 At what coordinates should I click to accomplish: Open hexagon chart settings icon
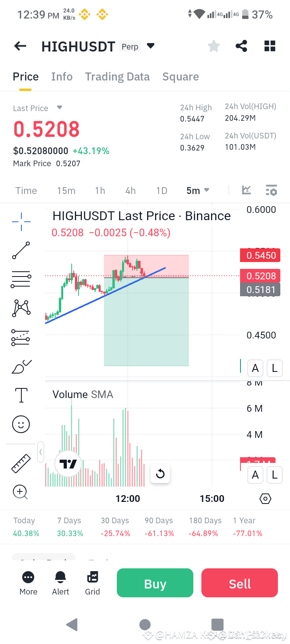[265, 499]
